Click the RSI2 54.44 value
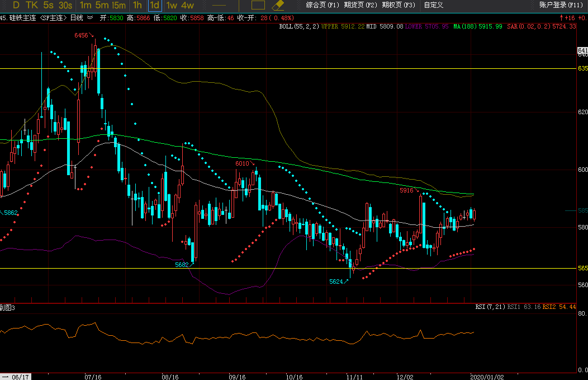Image resolution: width=588 pixels, height=380 pixels. coord(559,307)
